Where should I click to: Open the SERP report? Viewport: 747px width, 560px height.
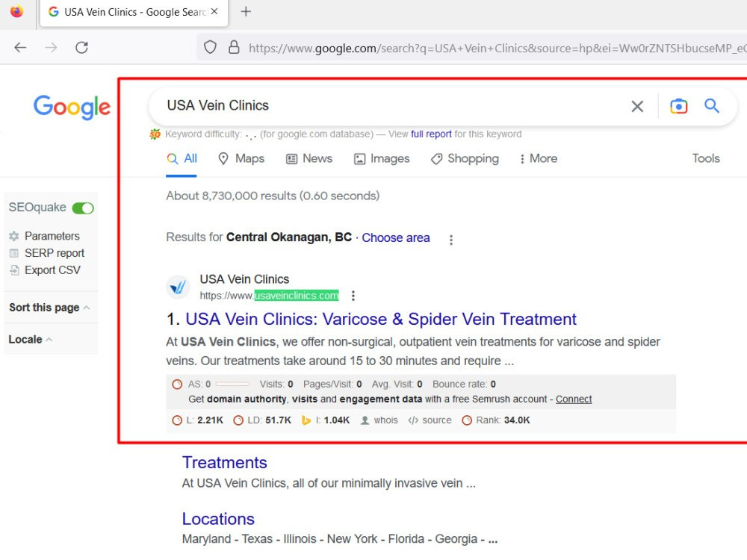pos(55,253)
